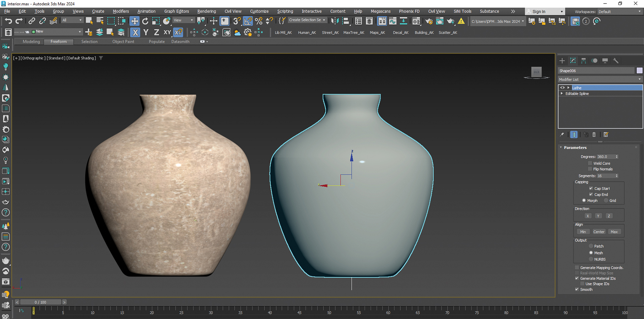This screenshot has height=319, width=644.
Task: Click the Pin Stack icon
Action: [562, 135]
